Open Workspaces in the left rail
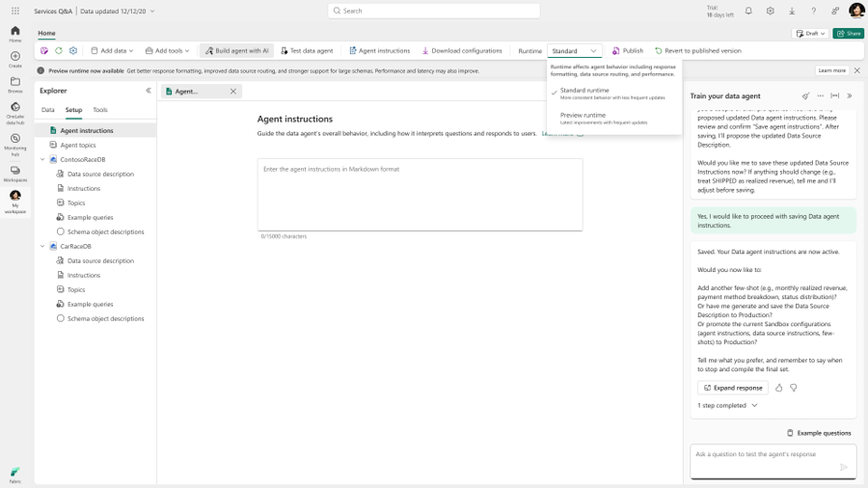Viewport: 868px width, 488px height. click(14, 174)
